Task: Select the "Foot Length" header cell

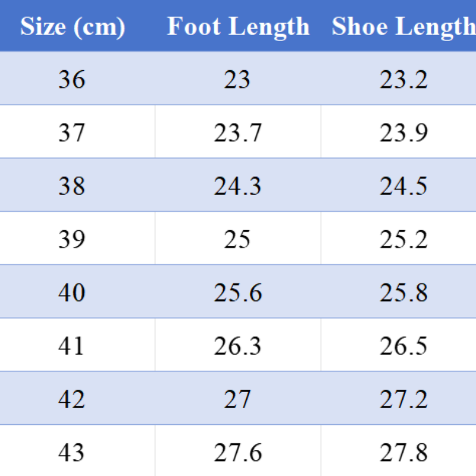Action: (238, 27)
